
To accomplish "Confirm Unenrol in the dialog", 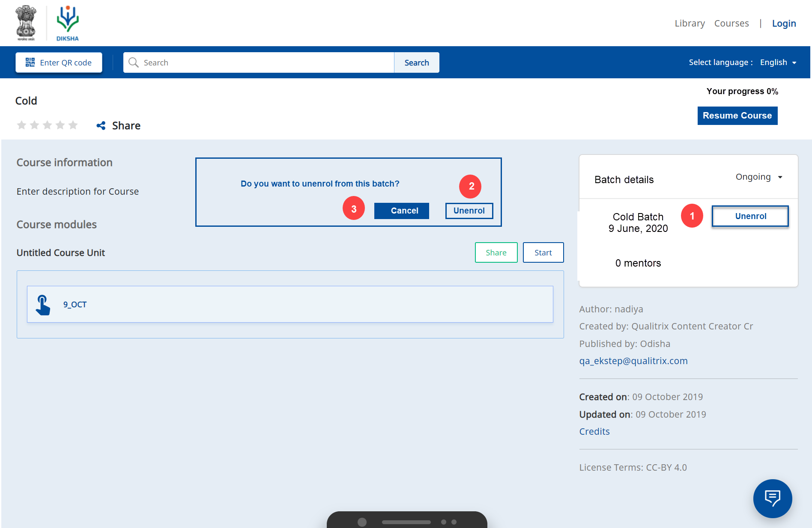I will point(469,211).
